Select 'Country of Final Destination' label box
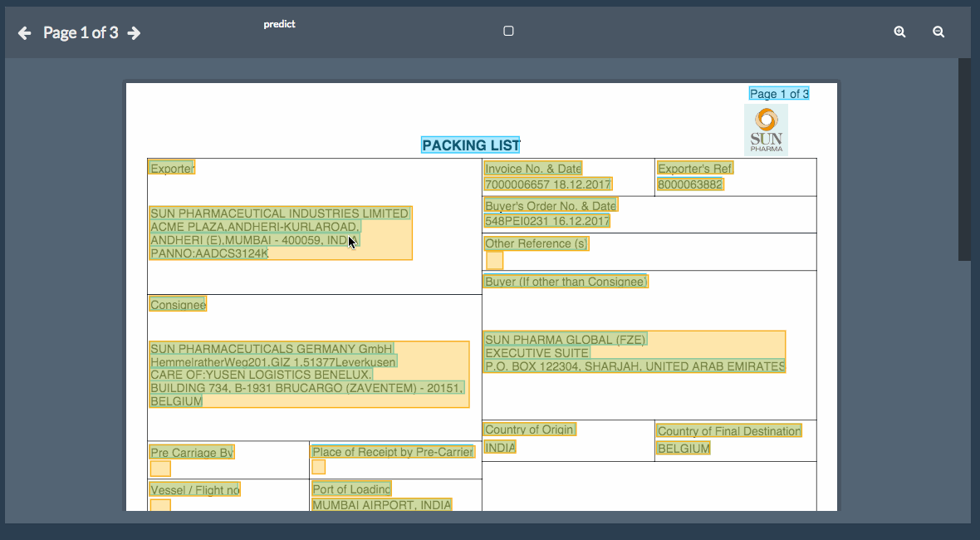Viewport: 980px width, 540px height. point(728,430)
